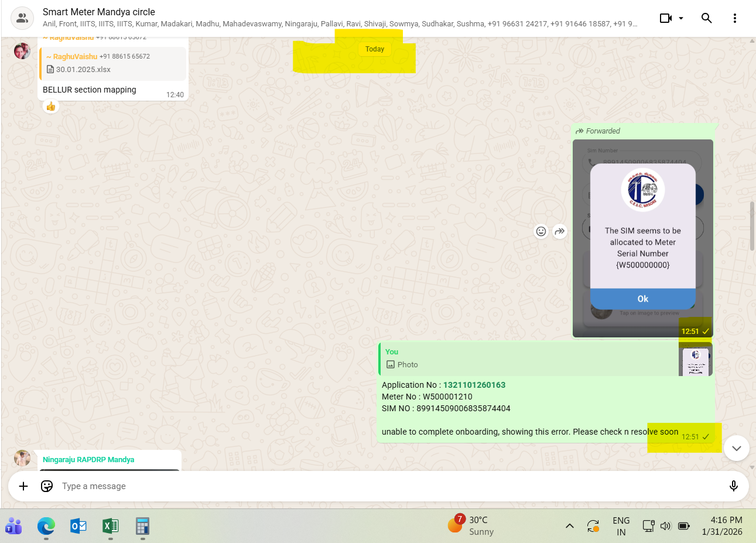This screenshot has width=756, height=543.
Task: Open Microsoft Teams from the taskbar
Action: click(13, 526)
